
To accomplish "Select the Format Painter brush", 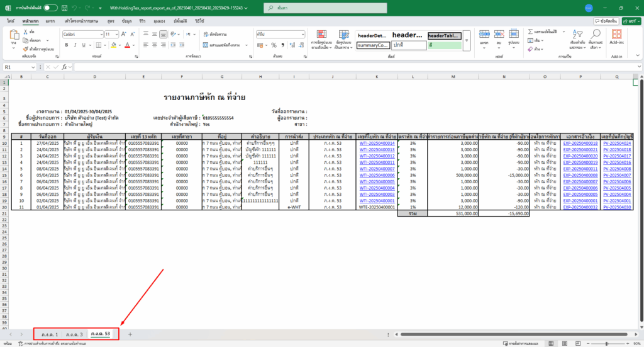I will pyautogui.click(x=25, y=49).
